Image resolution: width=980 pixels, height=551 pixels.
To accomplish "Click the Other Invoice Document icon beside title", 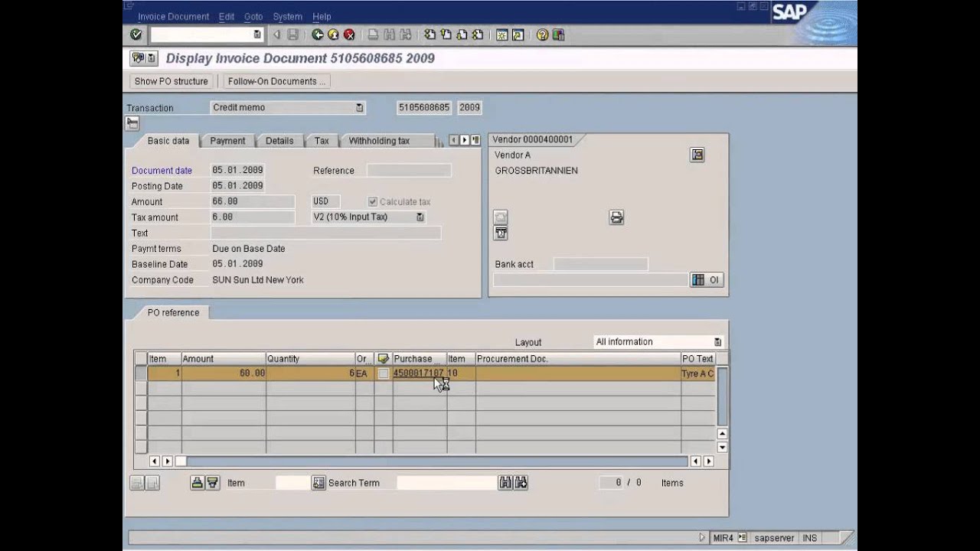I will coord(151,58).
